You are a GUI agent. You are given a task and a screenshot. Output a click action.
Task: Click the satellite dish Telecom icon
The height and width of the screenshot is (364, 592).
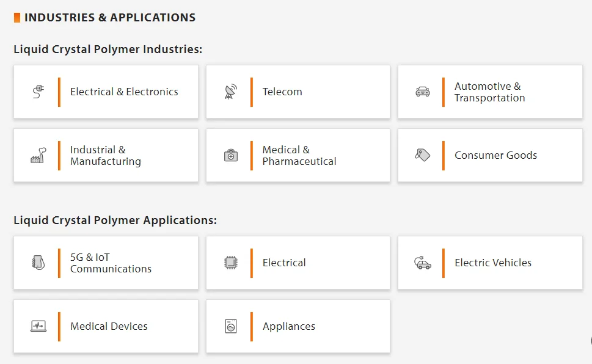(230, 92)
